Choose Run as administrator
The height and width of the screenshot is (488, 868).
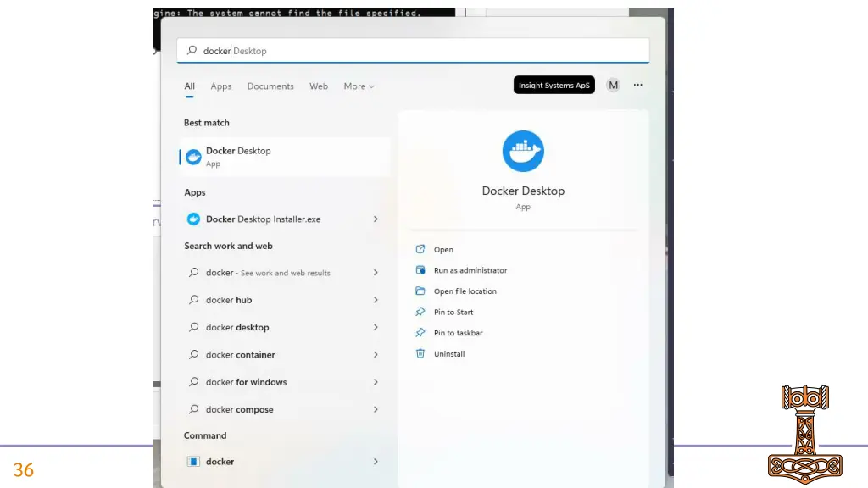(x=470, y=270)
